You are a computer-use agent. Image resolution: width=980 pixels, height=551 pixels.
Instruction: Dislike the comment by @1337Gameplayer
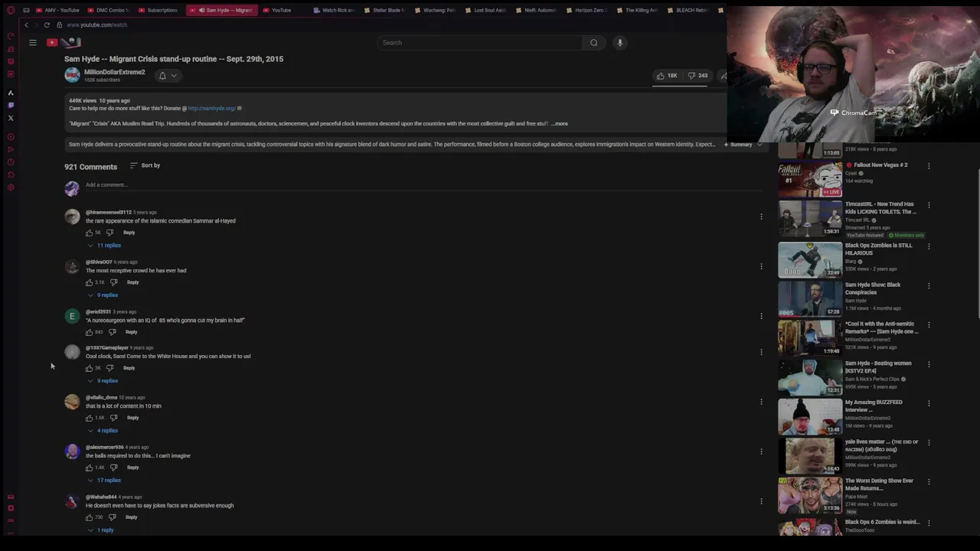click(x=109, y=368)
